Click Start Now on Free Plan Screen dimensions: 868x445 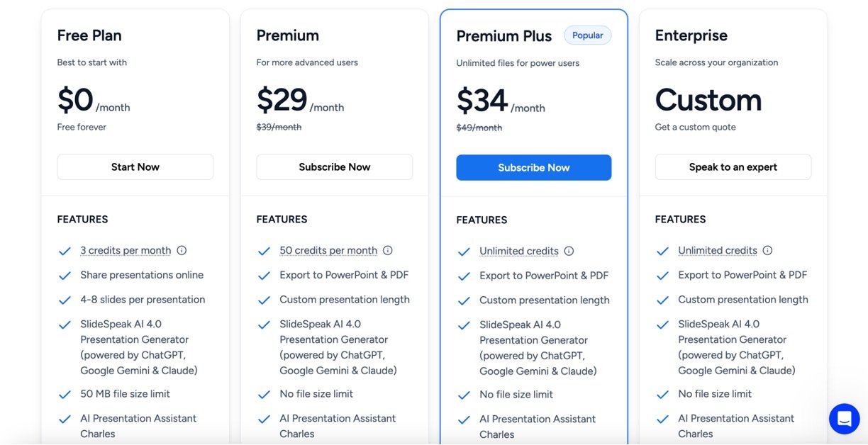(135, 167)
